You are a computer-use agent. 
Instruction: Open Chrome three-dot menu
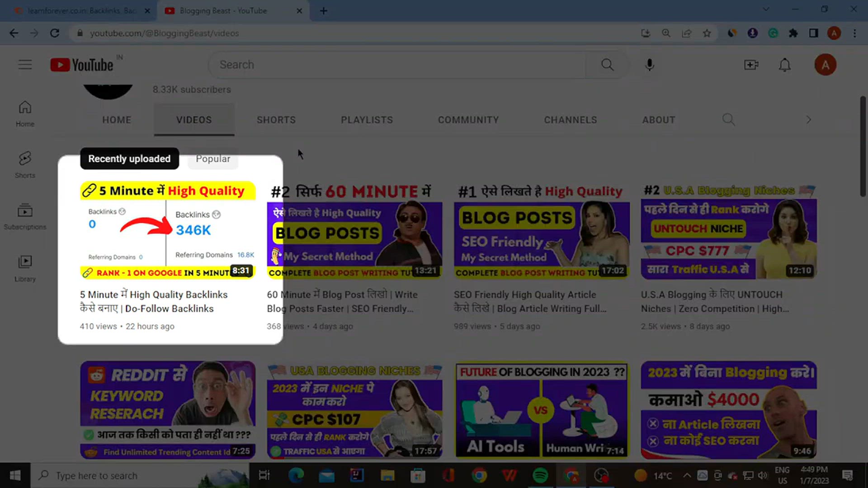[x=854, y=33]
